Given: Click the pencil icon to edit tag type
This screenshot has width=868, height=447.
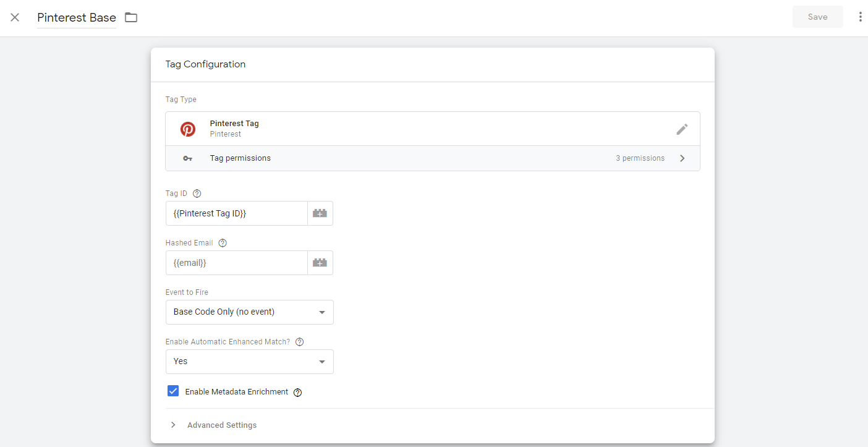Looking at the screenshot, I should coord(681,129).
